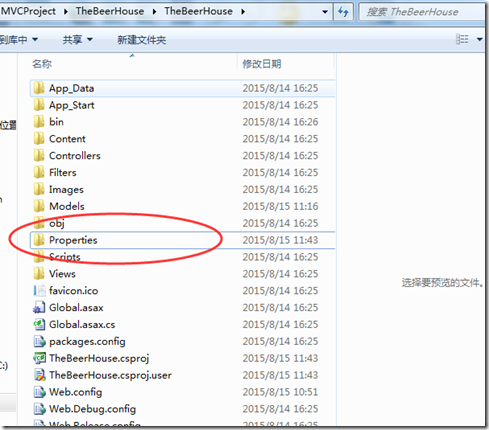The image size is (489, 430).
Task: Click the Images folder icon
Action: (x=39, y=189)
